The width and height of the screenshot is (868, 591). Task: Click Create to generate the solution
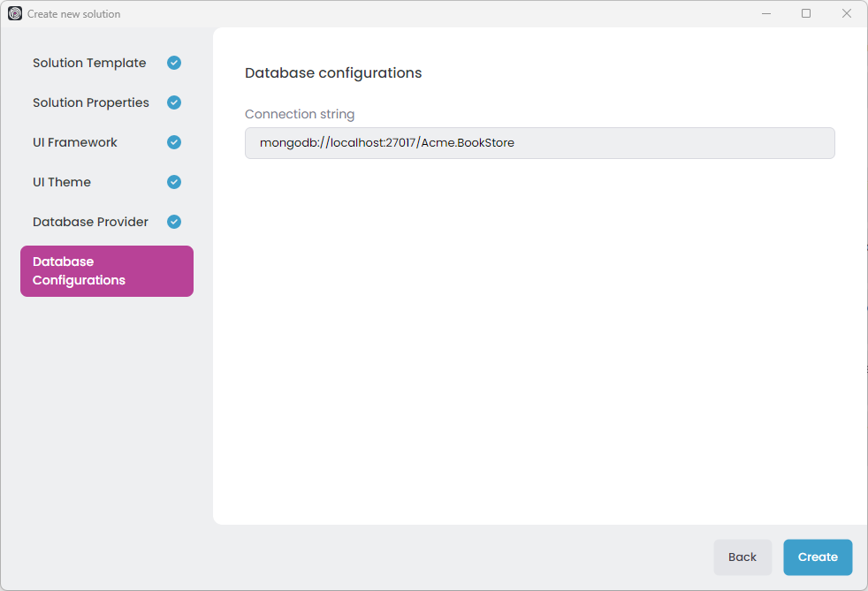coord(817,557)
